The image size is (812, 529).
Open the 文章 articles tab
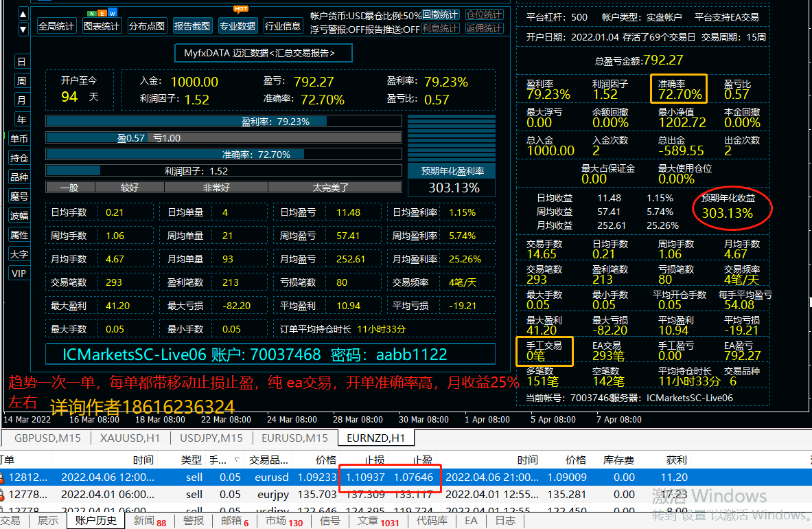pos(378,521)
